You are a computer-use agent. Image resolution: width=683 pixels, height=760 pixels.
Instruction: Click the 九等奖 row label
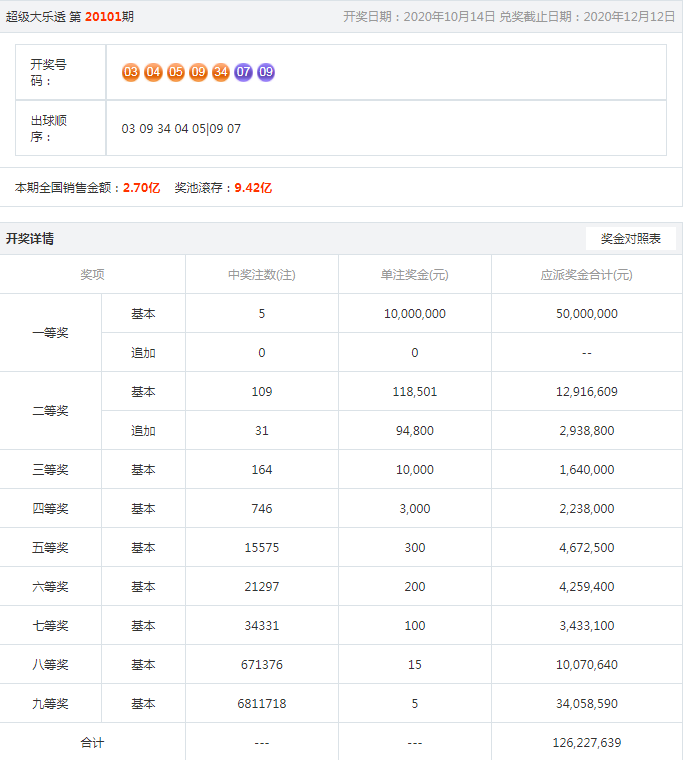(x=50, y=704)
